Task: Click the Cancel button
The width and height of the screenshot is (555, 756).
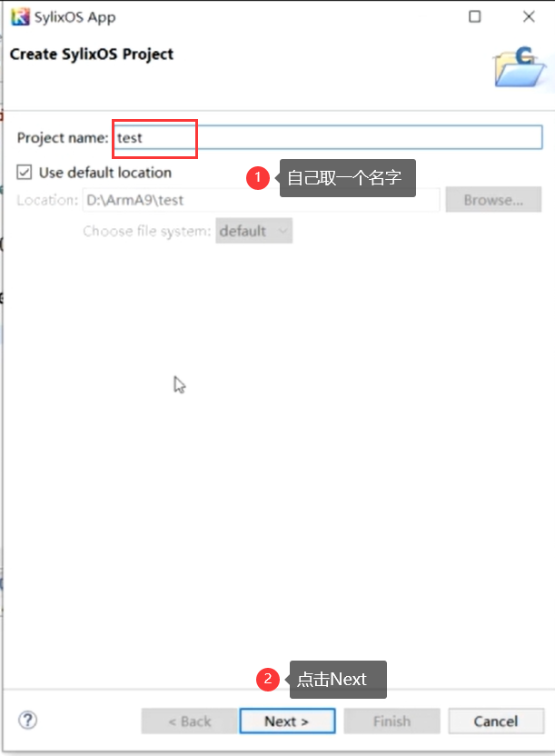Action: tap(496, 721)
